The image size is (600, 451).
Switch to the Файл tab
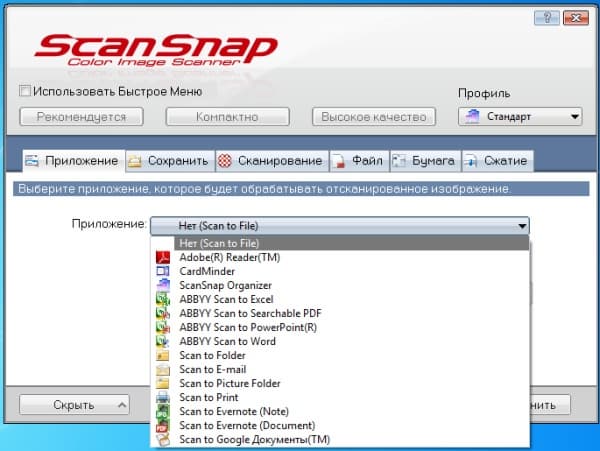click(x=359, y=161)
